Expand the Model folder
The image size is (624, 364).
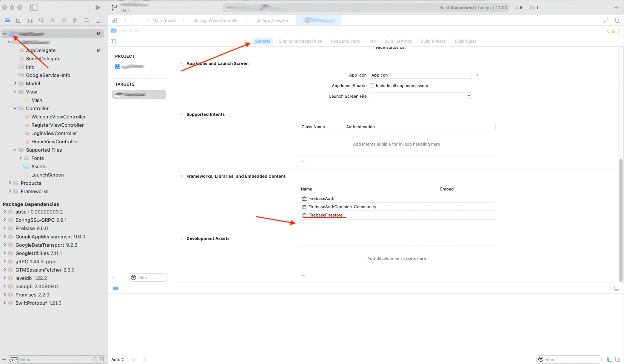(15, 83)
